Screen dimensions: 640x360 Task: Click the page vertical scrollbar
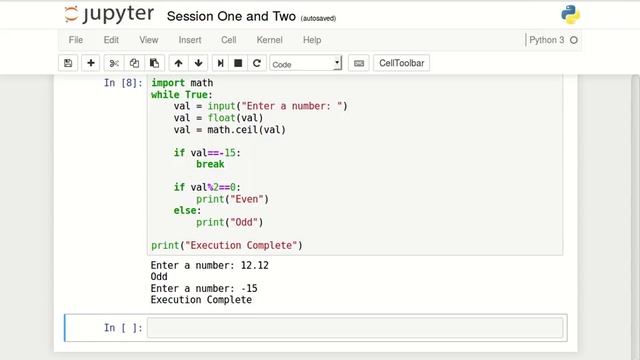click(x=636, y=217)
